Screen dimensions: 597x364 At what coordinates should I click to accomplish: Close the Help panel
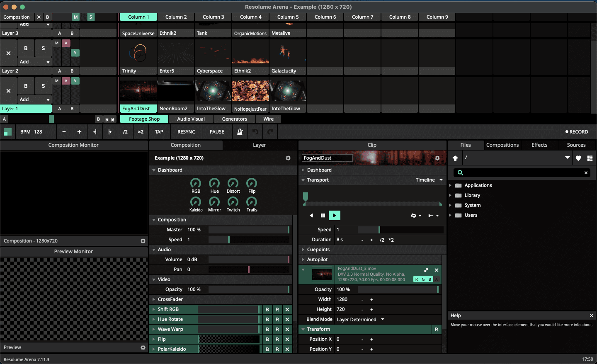591,315
